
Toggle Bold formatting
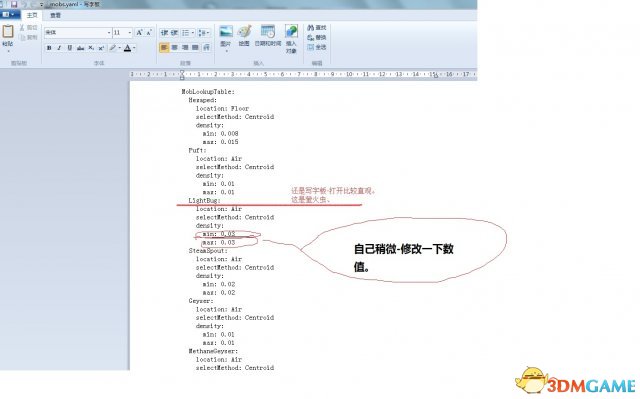[49, 48]
